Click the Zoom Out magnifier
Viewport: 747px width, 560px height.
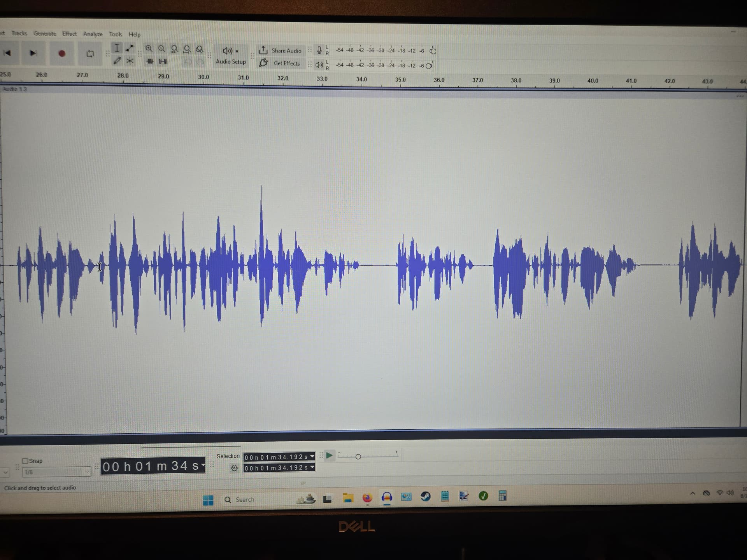pos(161,49)
